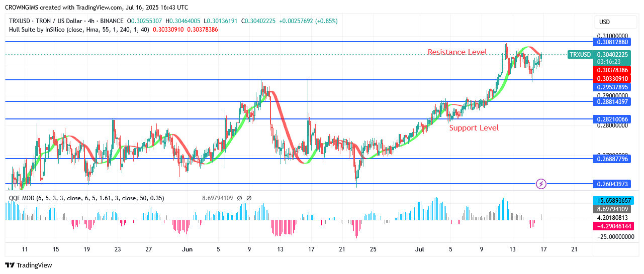Click the TRXUSD symbol tag on the price scale
Screen dimensions: 644x274
click(x=580, y=55)
